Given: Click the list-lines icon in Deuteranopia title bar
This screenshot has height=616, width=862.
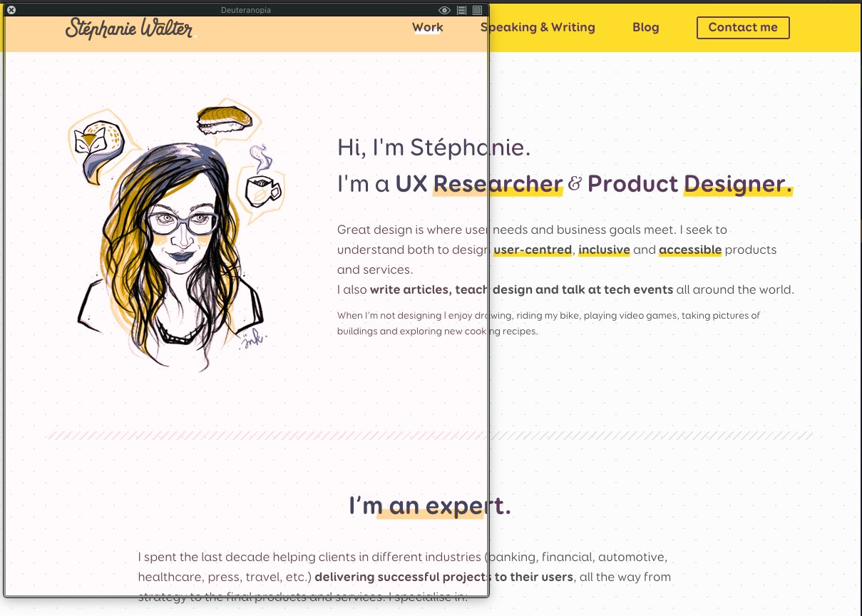Looking at the screenshot, I should (x=461, y=10).
